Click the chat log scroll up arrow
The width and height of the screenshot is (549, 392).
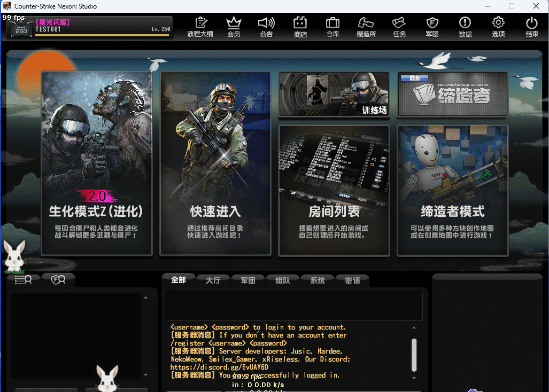tap(414, 328)
